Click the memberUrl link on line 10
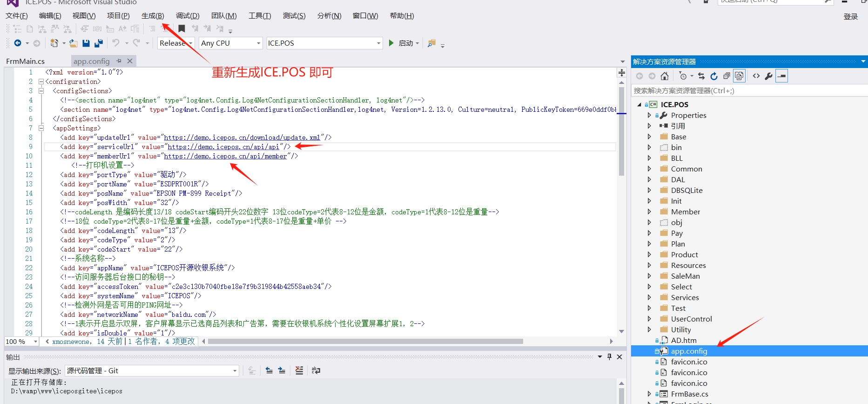868x404 pixels. coord(225,156)
